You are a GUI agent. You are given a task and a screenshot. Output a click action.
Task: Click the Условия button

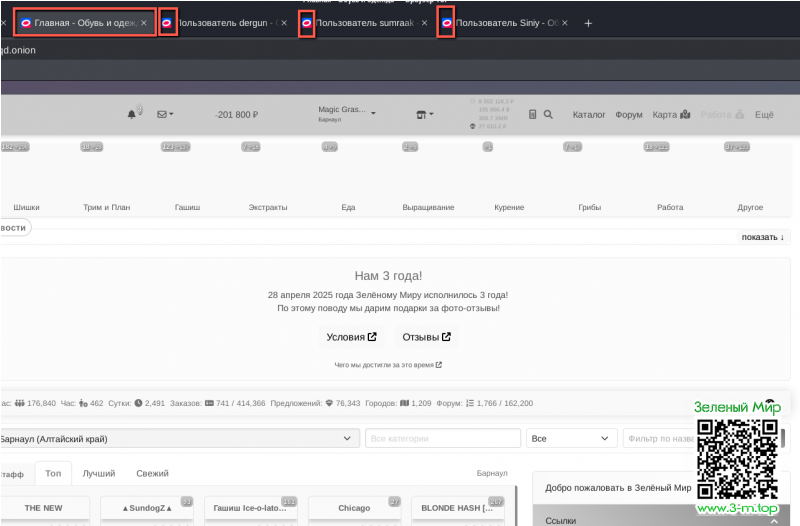pos(352,337)
